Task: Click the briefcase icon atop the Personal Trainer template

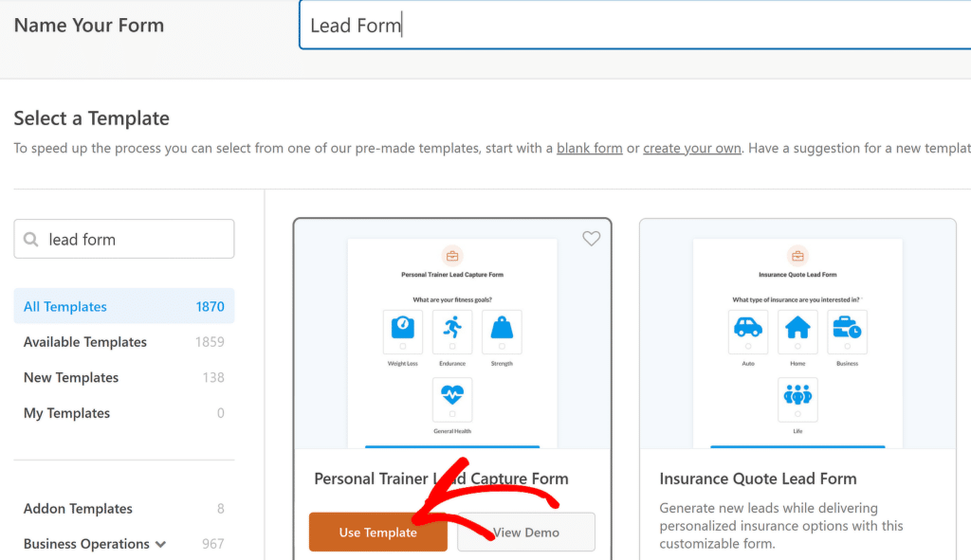Action: [452, 255]
